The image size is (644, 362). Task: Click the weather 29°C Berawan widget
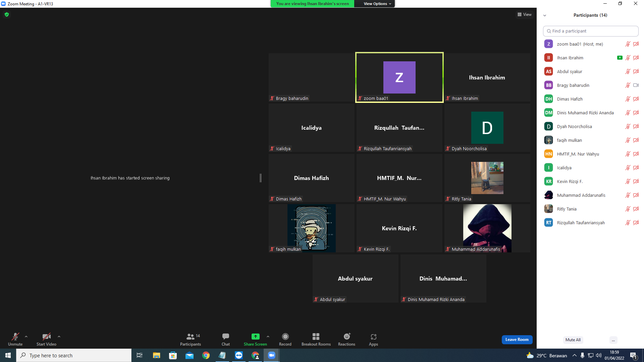coord(547,355)
